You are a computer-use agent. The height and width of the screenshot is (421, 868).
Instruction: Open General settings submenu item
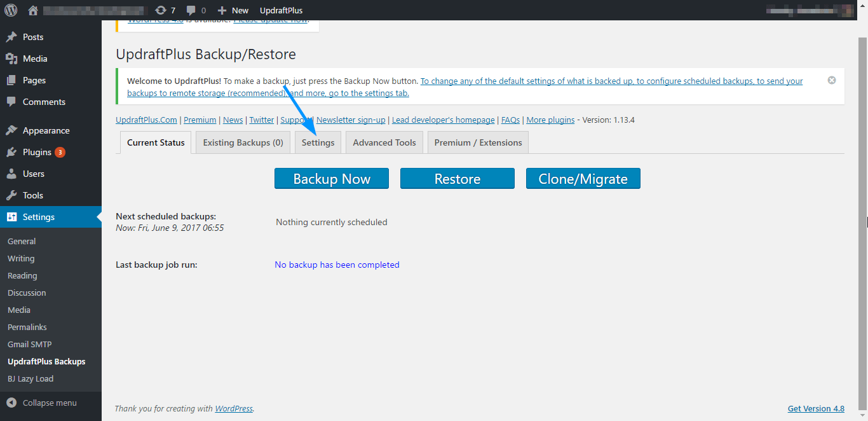[x=22, y=241]
